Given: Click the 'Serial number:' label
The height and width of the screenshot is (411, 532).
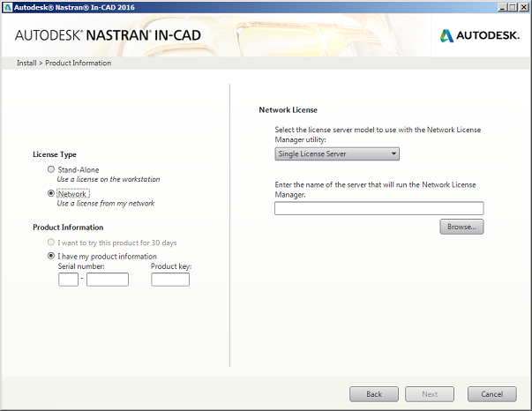Looking at the screenshot, I should click(81, 266).
